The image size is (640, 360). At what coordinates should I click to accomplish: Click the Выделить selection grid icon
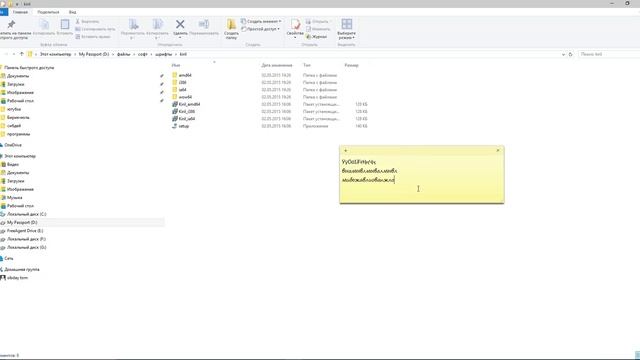[x=347, y=24]
